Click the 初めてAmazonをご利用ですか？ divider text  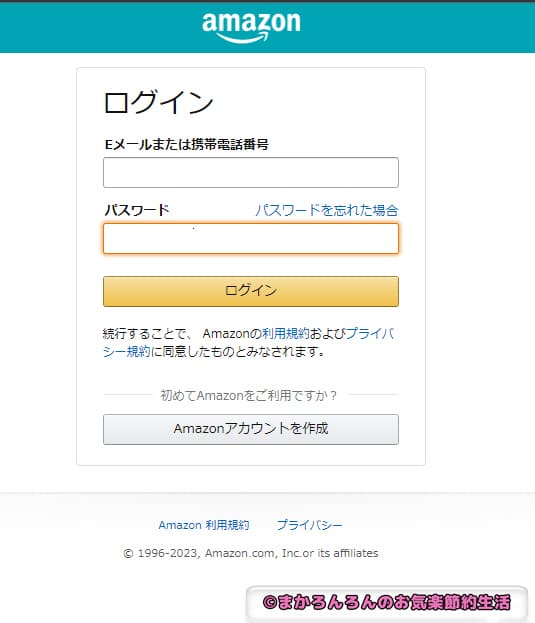pyautogui.click(x=249, y=395)
